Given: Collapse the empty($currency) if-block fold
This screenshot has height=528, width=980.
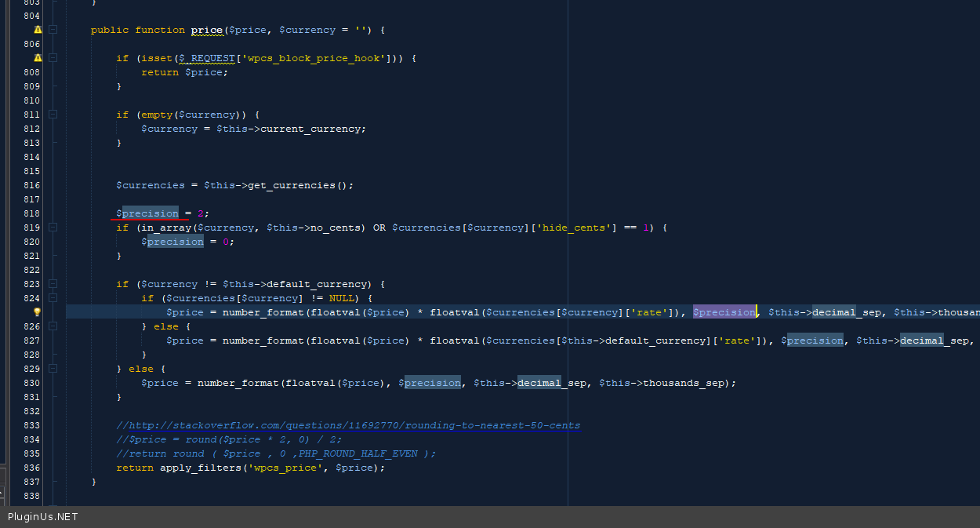Looking at the screenshot, I should click(x=53, y=115).
